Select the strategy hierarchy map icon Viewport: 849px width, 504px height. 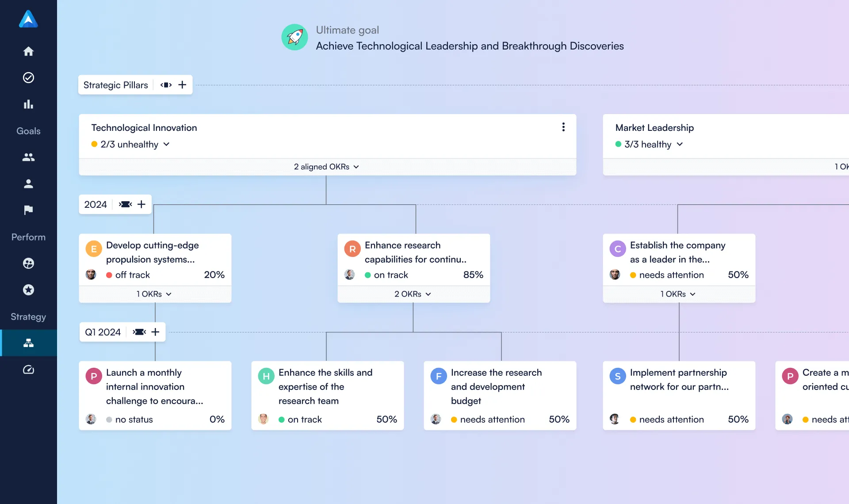[x=28, y=343]
